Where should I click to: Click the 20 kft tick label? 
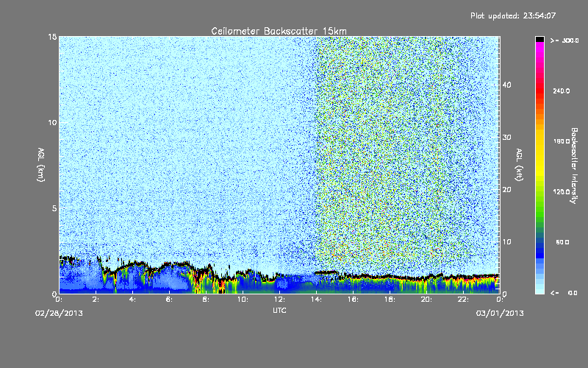tap(506, 190)
